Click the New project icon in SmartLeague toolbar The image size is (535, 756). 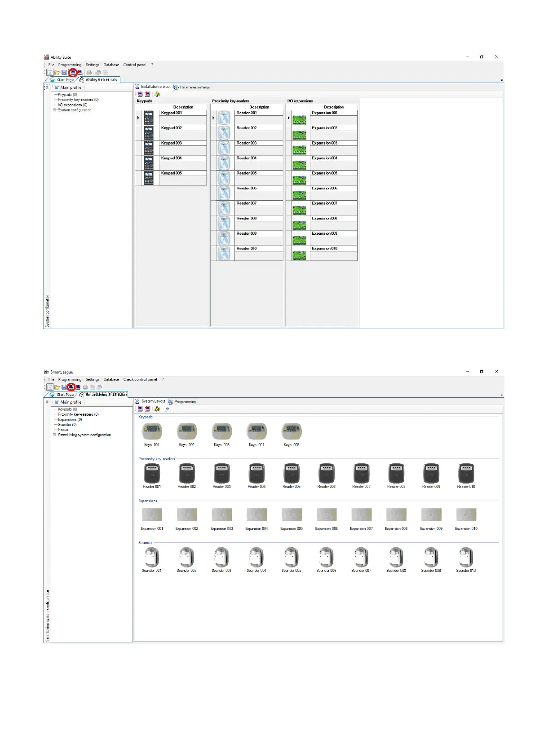click(50, 387)
